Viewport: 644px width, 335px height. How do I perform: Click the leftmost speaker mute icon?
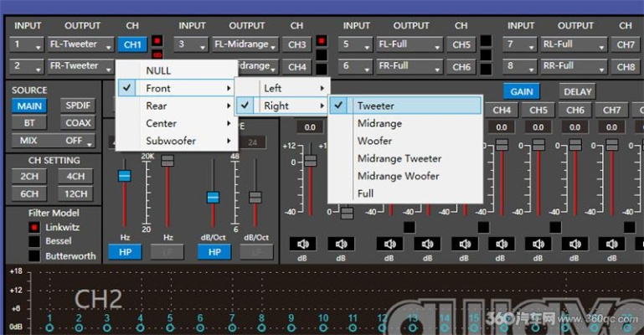(x=304, y=244)
